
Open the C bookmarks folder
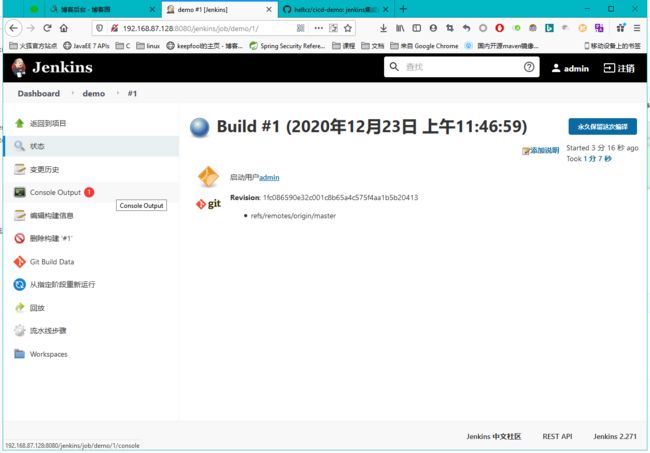point(123,46)
